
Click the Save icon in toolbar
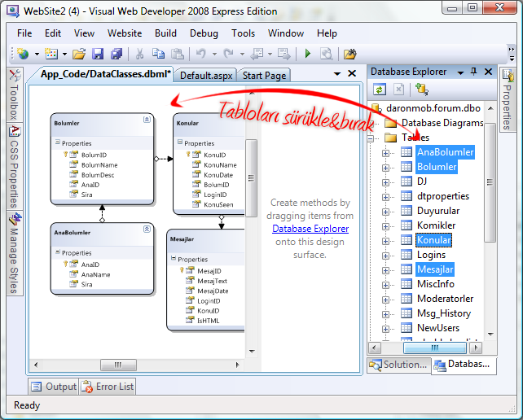(98, 54)
